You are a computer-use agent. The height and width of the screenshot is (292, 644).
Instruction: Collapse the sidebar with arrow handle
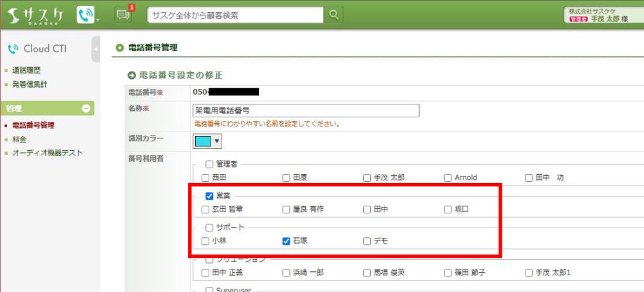pyautogui.click(x=95, y=50)
